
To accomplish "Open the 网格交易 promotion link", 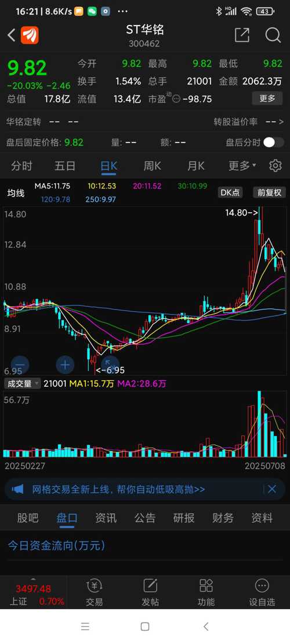I will coord(118,489).
